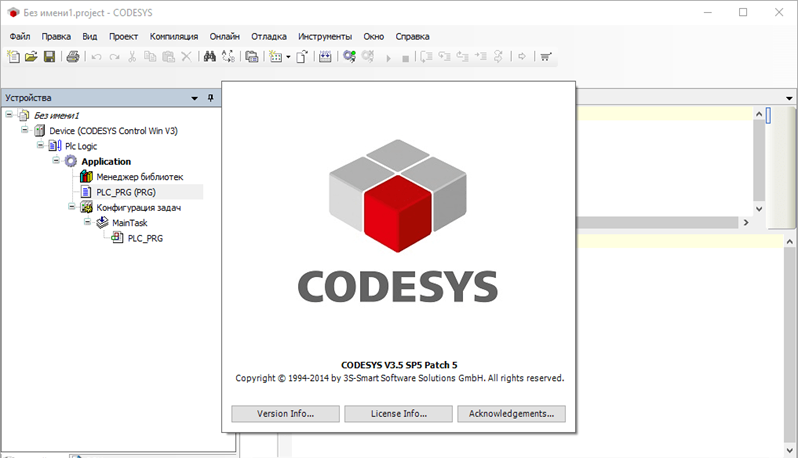Click the Open Project folder icon

(31, 56)
